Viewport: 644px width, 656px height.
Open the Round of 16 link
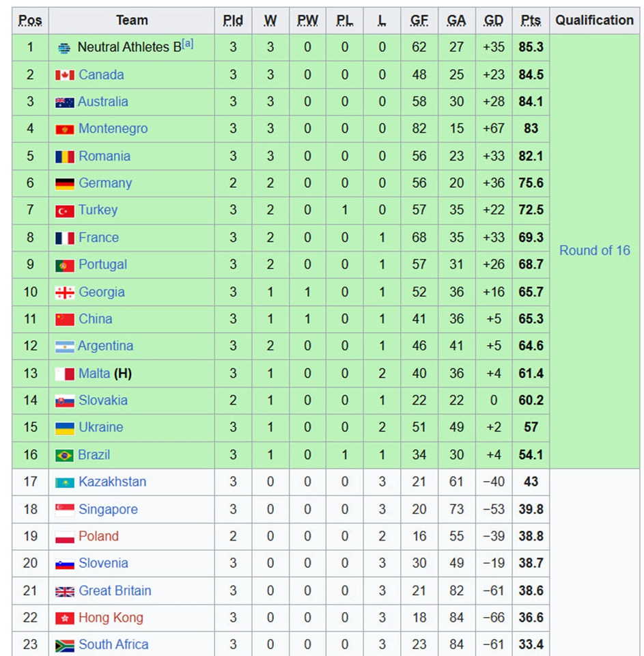pos(594,251)
